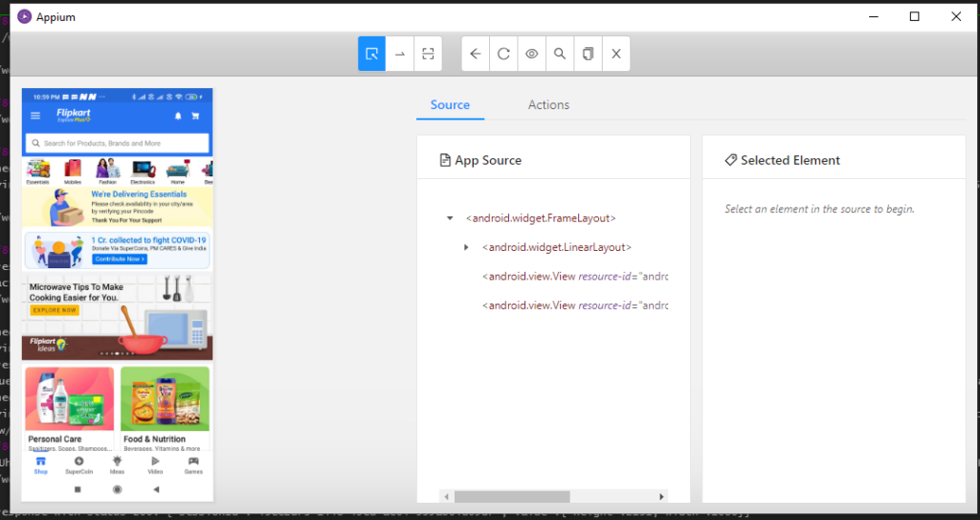Click the Explore Now button on microwave banner
Viewport: 980px width, 520px height.
pos(55,309)
